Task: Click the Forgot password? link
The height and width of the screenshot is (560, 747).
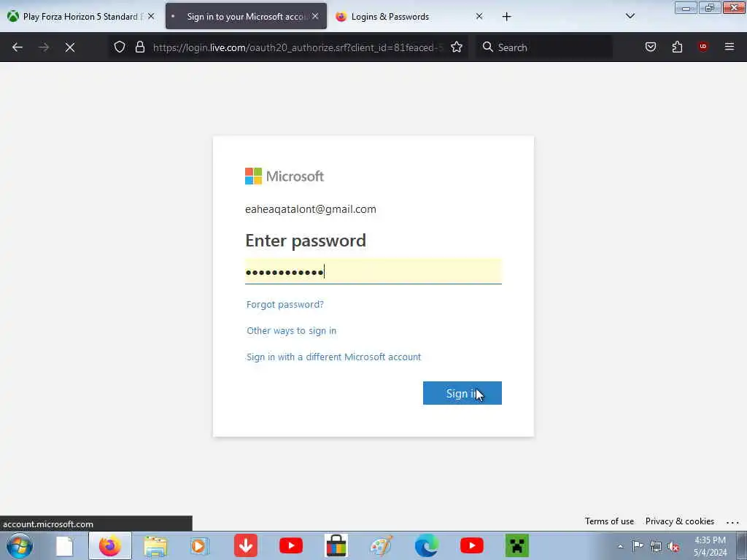Action: pyautogui.click(x=285, y=304)
